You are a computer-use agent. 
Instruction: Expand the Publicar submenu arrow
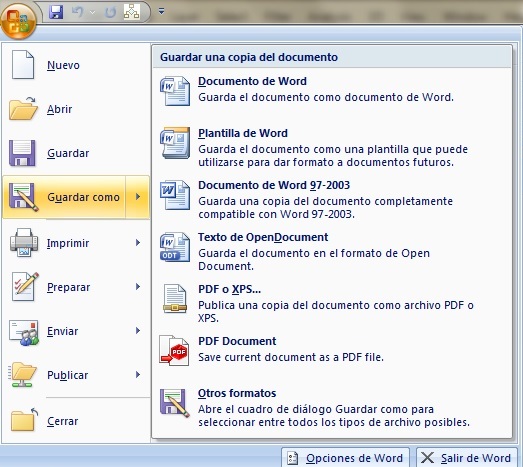(138, 375)
